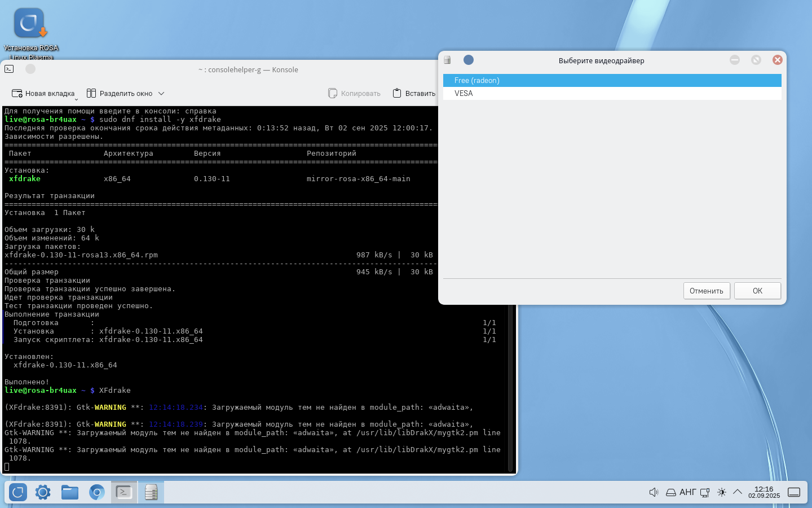Click Вставить in the Konsole toolbar
The height and width of the screenshot is (508, 812).
pyautogui.click(x=414, y=93)
